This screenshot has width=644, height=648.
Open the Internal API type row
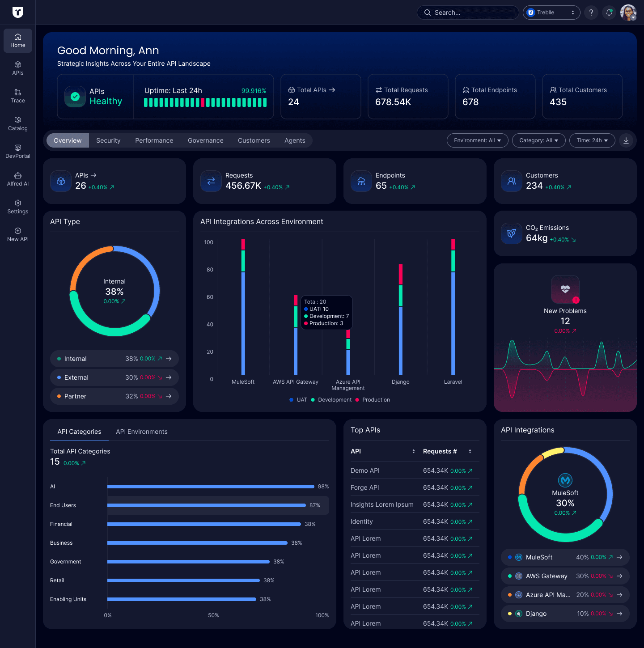[x=114, y=359]
